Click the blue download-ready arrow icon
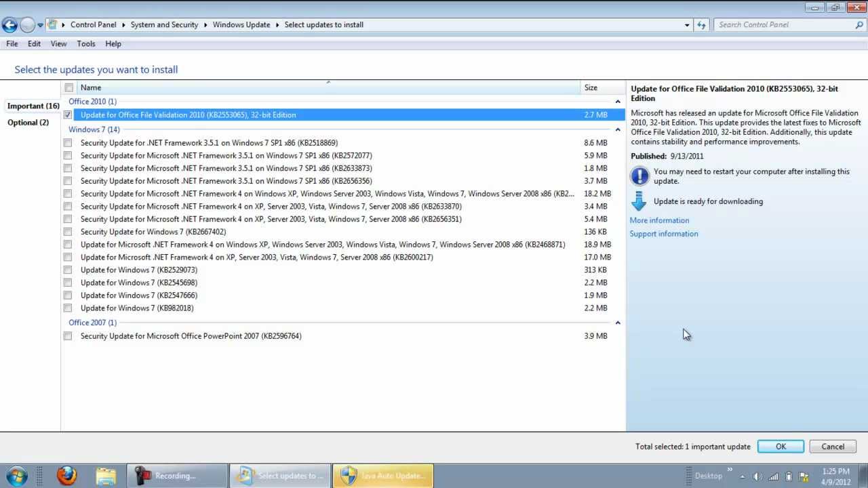The height and width of the screenshot is (488, 868). [639, 201]
